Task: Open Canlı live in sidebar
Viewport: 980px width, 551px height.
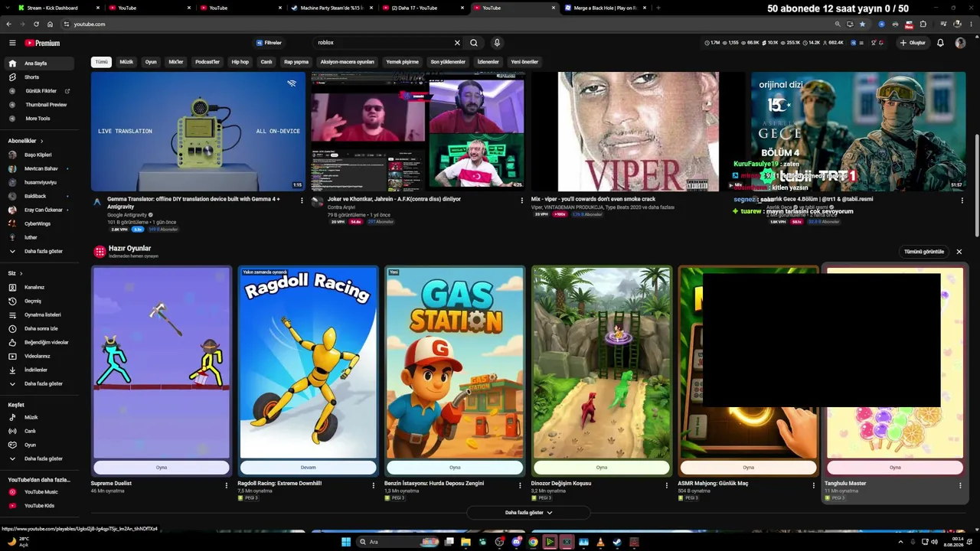Action: 41,431
